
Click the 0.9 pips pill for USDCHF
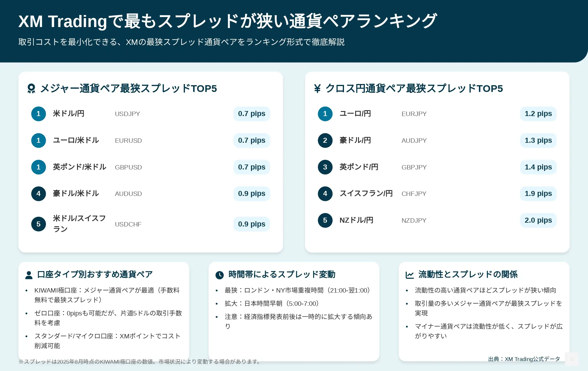point(252,224)
